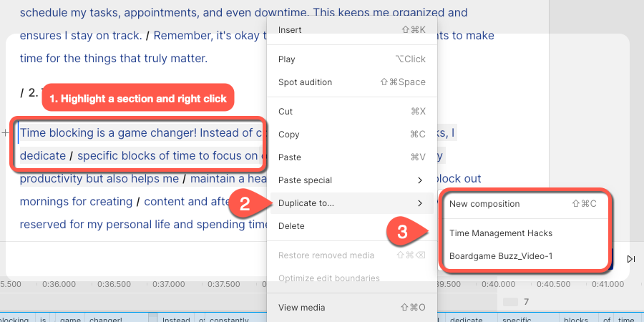The height and width of the screenshot is (322, 644).
Task: Expand the Paste special submenu arrow
Action: click(420, 180)
